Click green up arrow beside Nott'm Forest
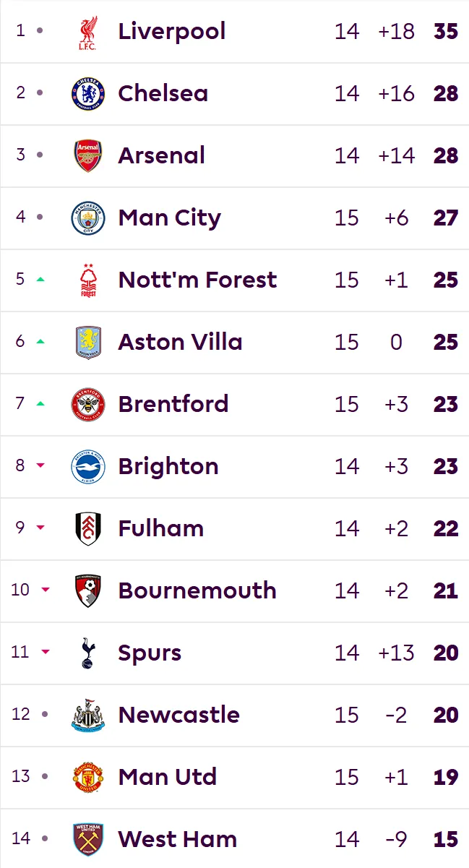 point(40,279)
